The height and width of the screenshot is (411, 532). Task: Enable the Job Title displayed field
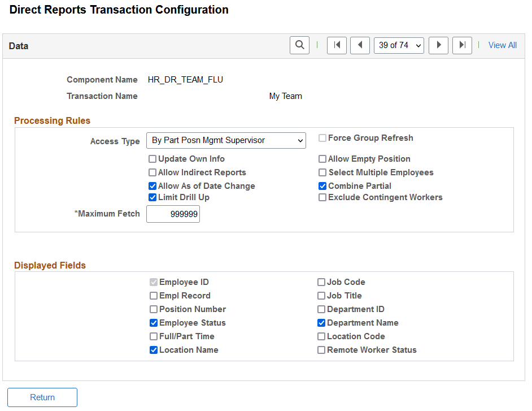[x=321, y=295]
